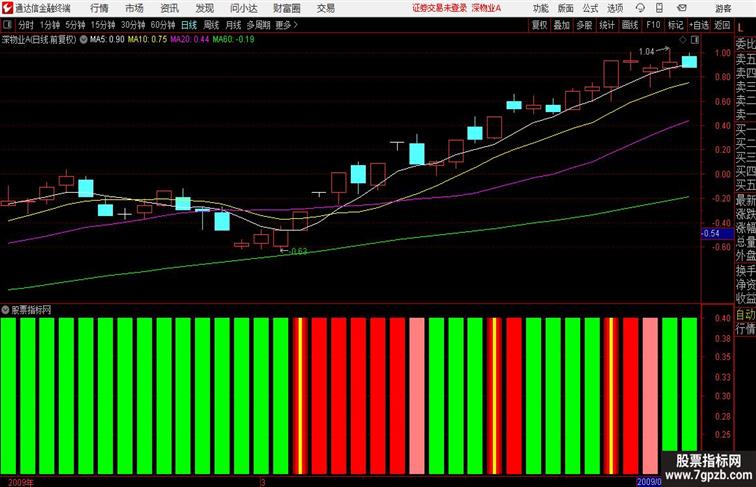Image resolution: width=756 pixels, height=487 pixels.
Task: Open the 交易 menu
Action: pyautogui.click(x=325, y=8)
